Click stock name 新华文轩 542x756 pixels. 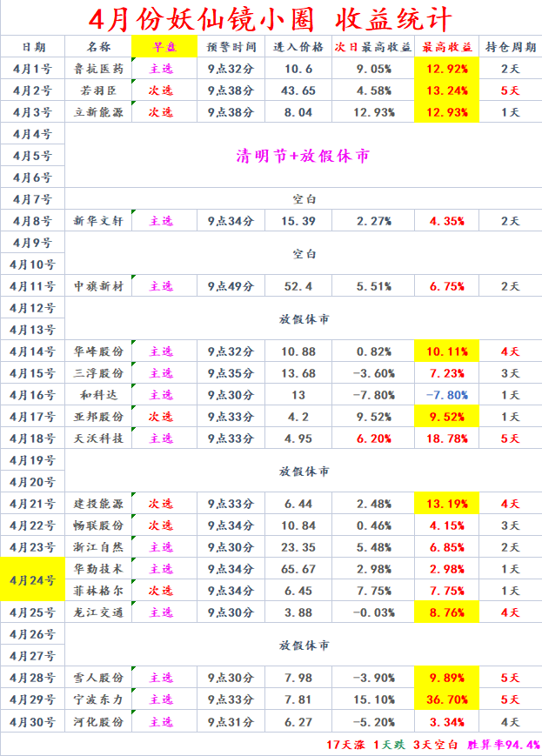pos(98,221)
